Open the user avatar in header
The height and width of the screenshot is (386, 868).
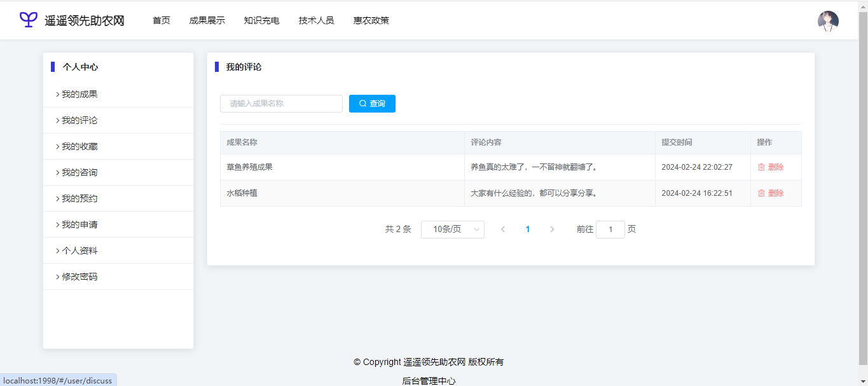coord(827,21)
